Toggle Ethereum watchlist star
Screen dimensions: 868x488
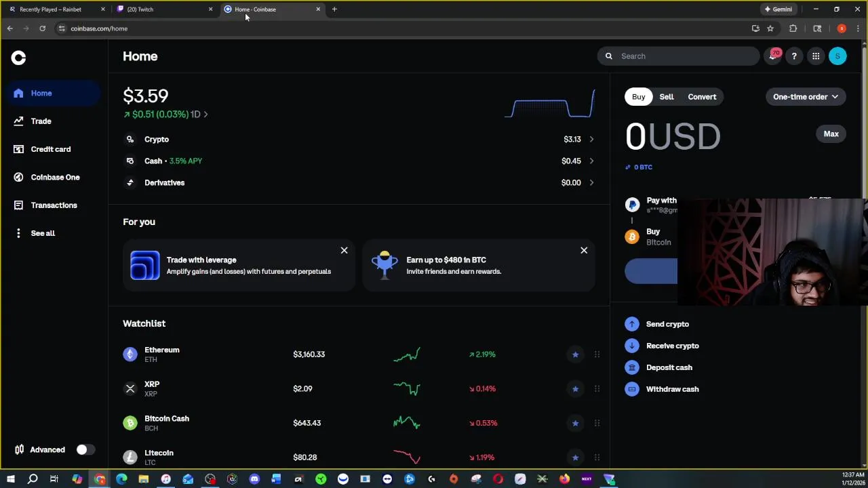tap(575, 354)
